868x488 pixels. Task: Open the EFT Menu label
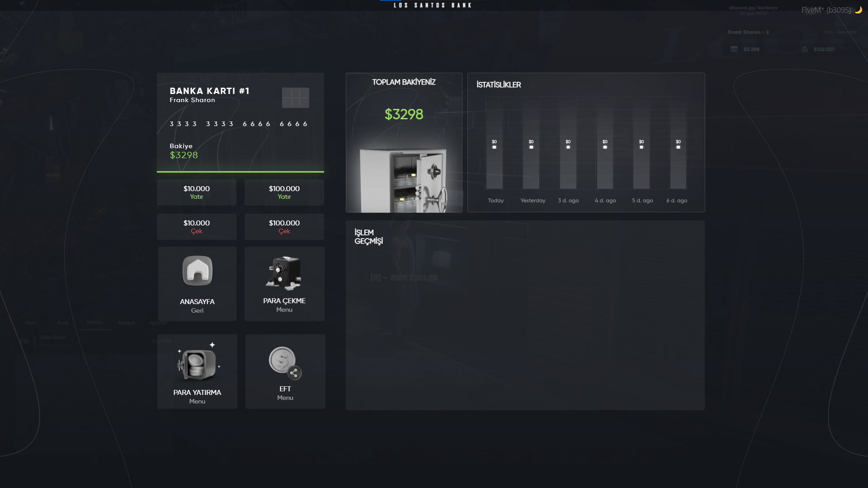point(285,393)
